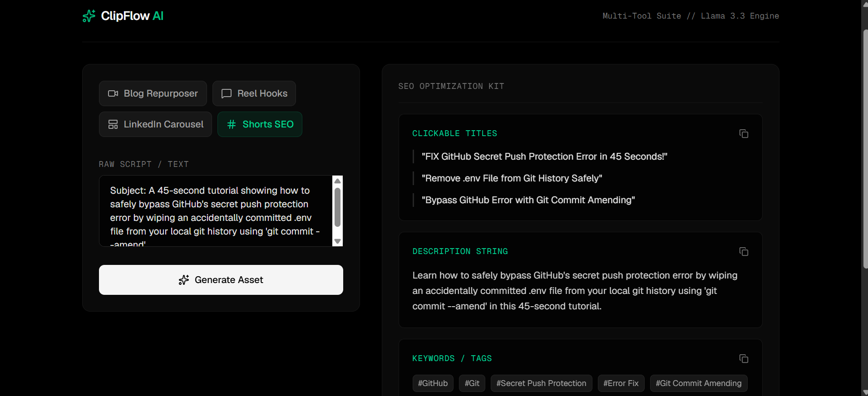Image resolution: width=868 pixels, height=396 pixels.
Task: Click the #Git Commit Amending tag
Action: tap(699, 383)
